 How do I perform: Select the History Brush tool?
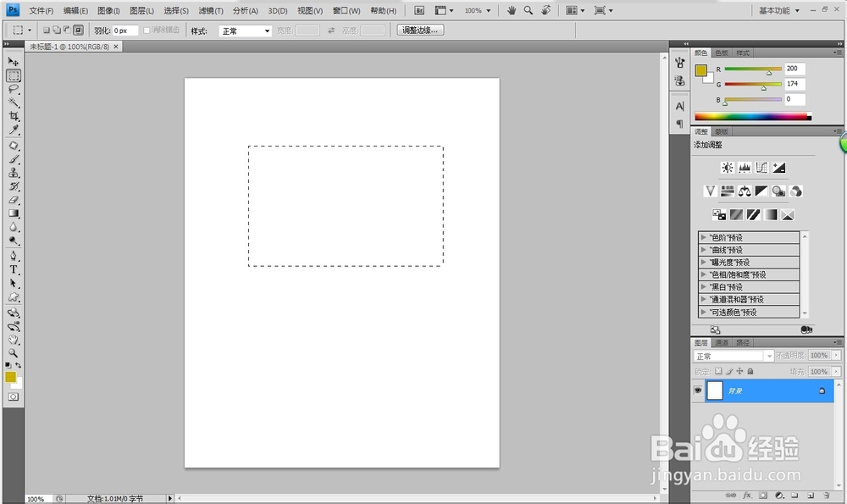(x=14, y=186)
